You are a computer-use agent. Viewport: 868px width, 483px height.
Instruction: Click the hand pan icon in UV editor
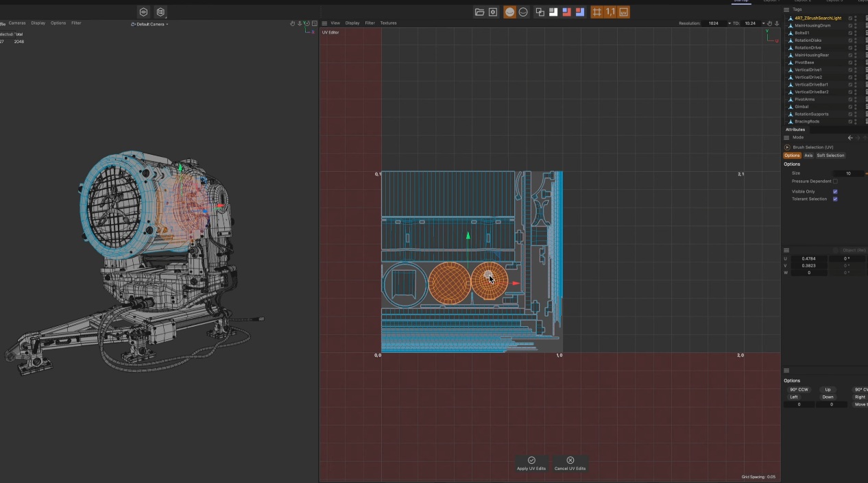point(769,23)
